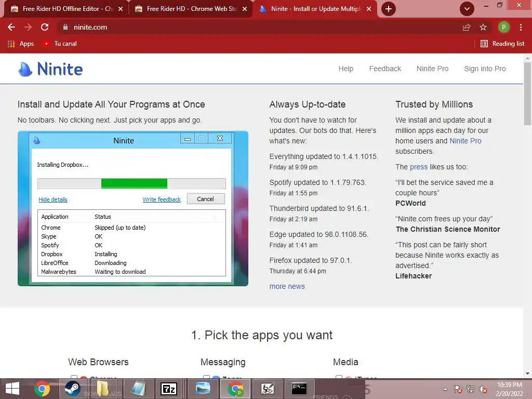Screen dimensions: 532x399
Task: Open the Feedback link in header
Action: point(385,69)
